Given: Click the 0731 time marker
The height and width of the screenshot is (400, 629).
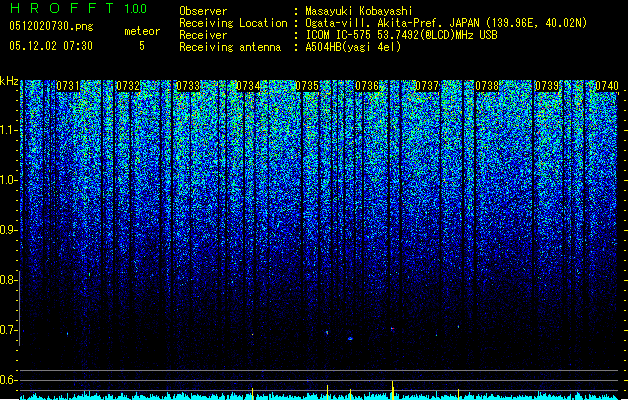Looking at the screenshot, I should point(68,86).
